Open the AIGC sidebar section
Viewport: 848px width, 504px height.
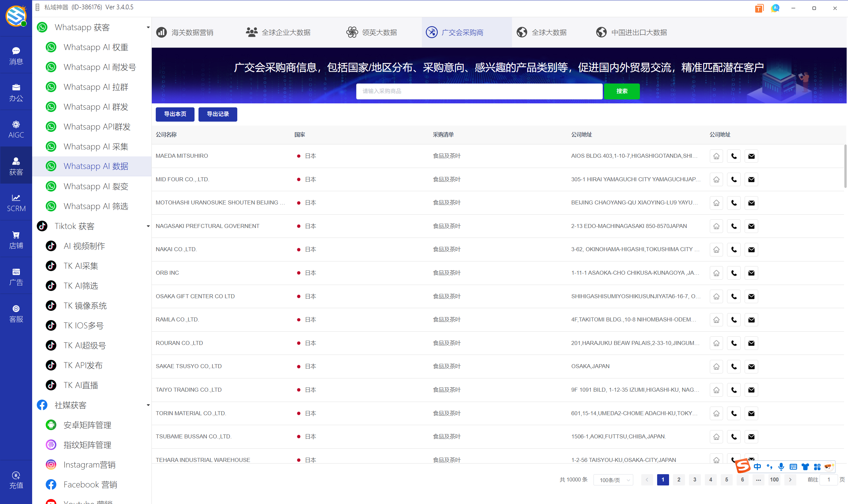pyautogui.click(x=16, y=129)
